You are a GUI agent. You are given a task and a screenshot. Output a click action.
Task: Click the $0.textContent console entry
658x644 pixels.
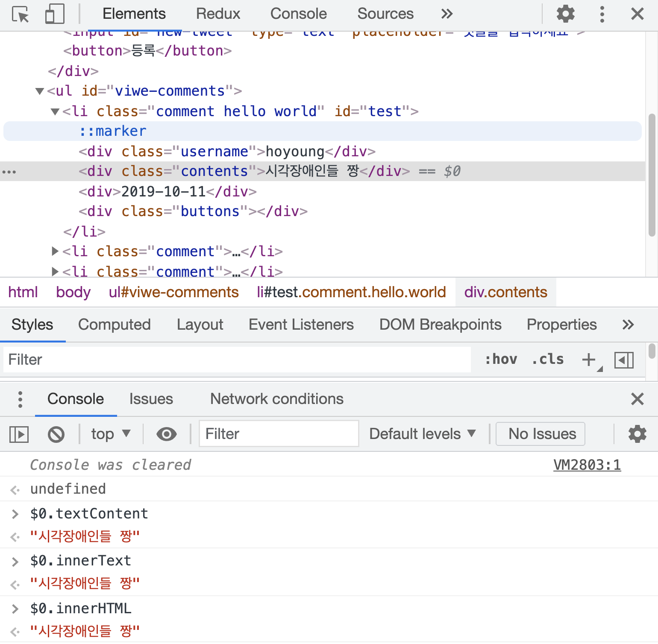89,513
